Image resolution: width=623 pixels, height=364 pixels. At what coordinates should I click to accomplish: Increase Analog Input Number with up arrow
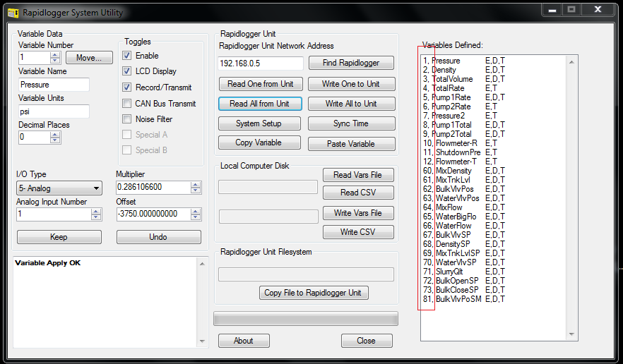[x=96, y=212]
